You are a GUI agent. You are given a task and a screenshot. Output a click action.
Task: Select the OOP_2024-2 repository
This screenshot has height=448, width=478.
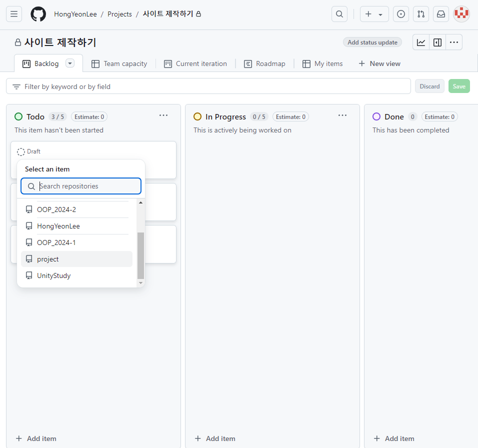point(76,209)
